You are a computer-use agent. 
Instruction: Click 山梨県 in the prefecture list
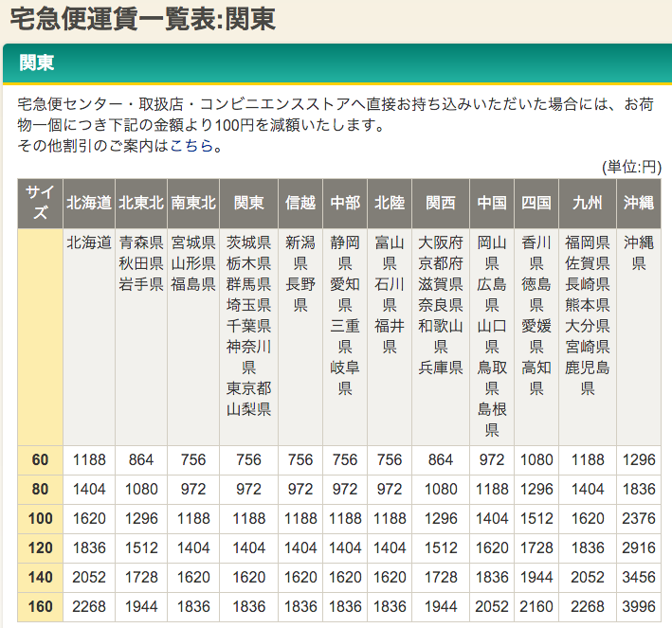pos(248,409)
